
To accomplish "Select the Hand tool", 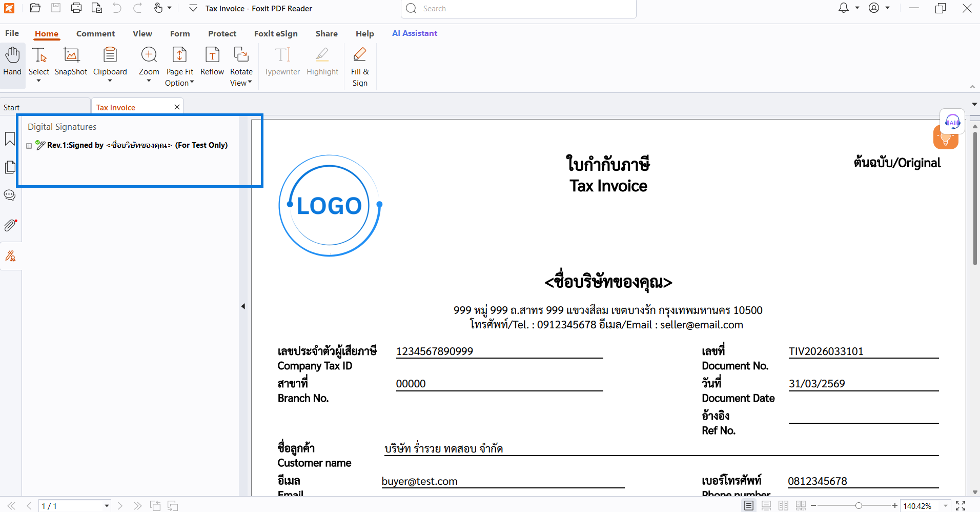I will (x=12, y=61).
